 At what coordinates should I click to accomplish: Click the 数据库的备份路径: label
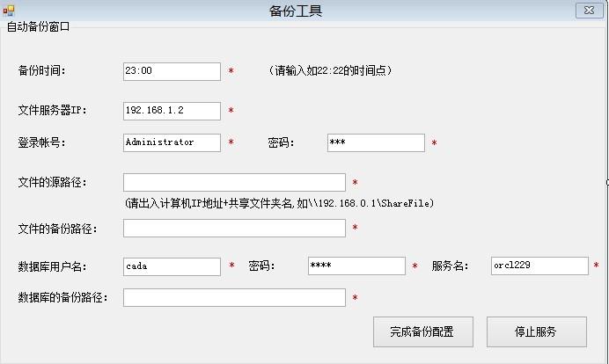62,298
